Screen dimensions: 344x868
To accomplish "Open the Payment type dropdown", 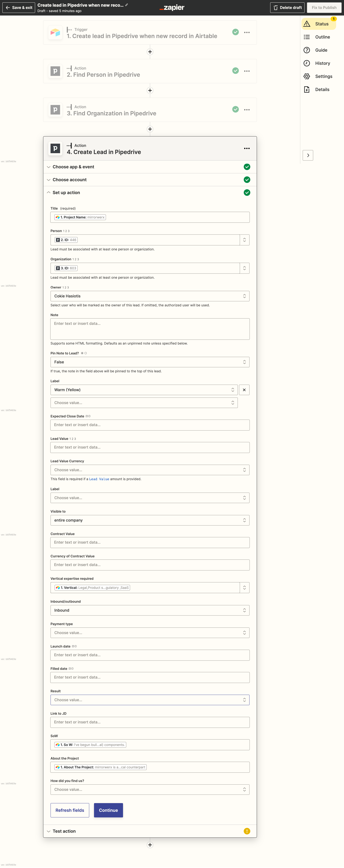I will pyautogui.click(x=150, y=633).
